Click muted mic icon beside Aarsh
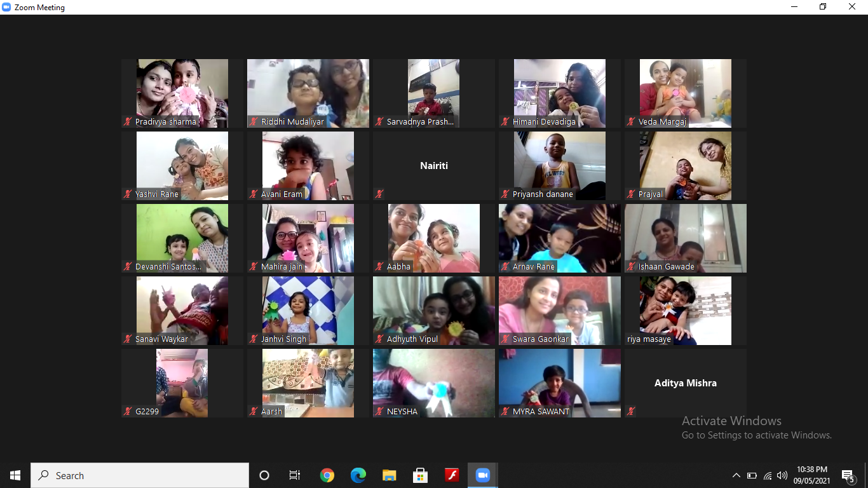This screenshot has width=868, height=488. (x=254, y=411)
